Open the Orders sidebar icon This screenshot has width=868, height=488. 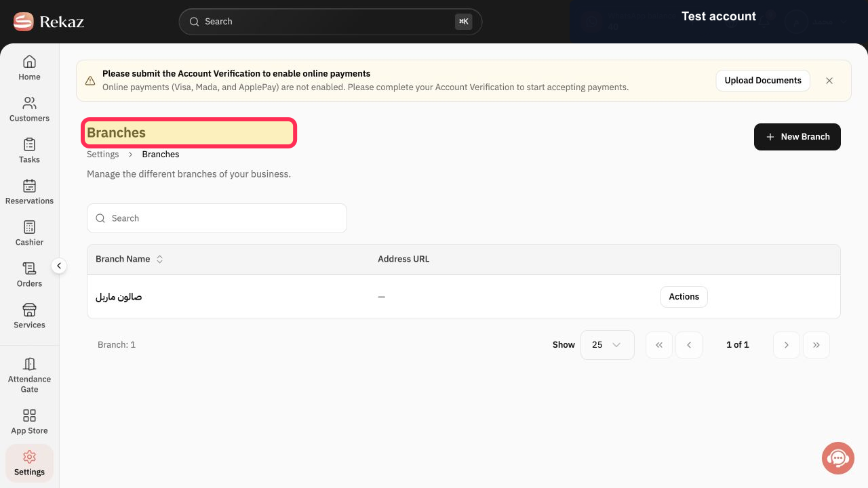click(29, 268)
